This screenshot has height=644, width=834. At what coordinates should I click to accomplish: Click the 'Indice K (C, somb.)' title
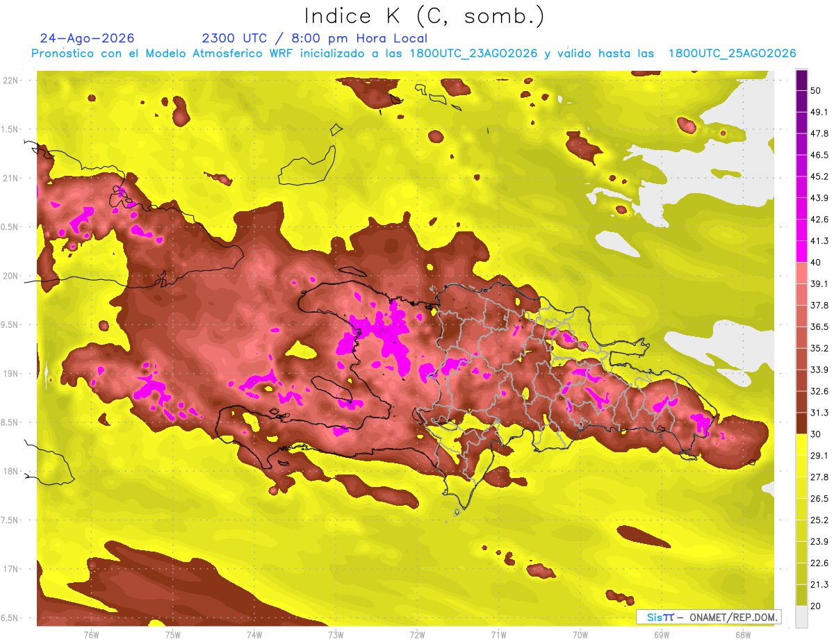pyautogui.click(x=425, y=17)
